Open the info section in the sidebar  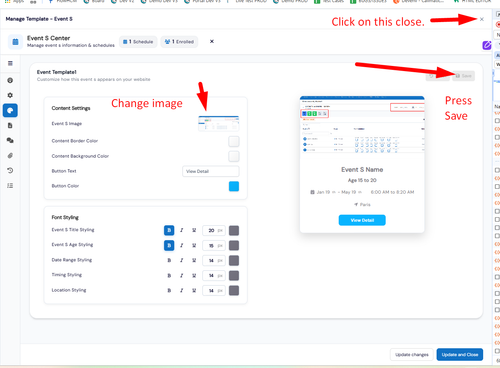click(x=10, y=80)
